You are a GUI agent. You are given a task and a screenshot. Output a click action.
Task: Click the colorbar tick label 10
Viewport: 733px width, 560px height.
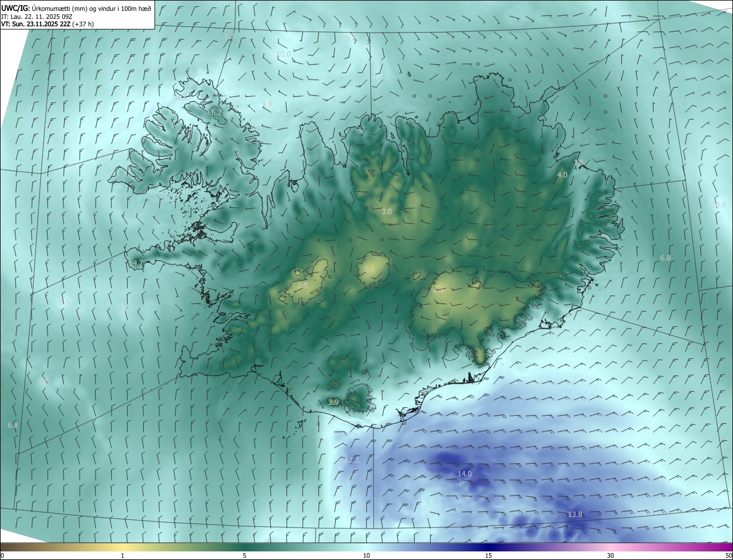tap(366, 555)
